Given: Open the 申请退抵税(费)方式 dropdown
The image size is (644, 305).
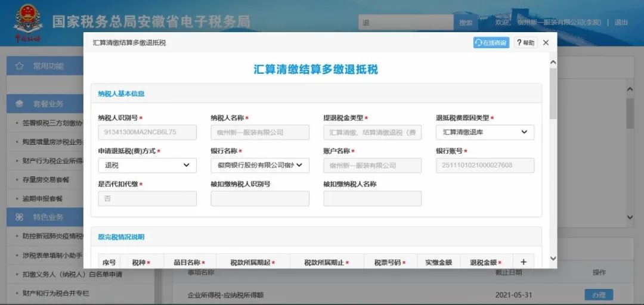Looking at the screenshot, I should pyautogui.click(x=147, y=166).
